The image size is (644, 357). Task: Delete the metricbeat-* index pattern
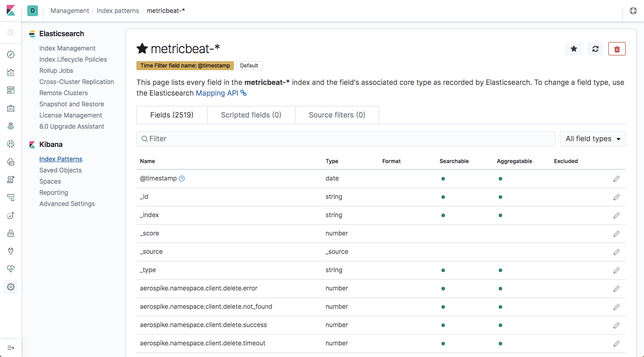coord(617,49)
